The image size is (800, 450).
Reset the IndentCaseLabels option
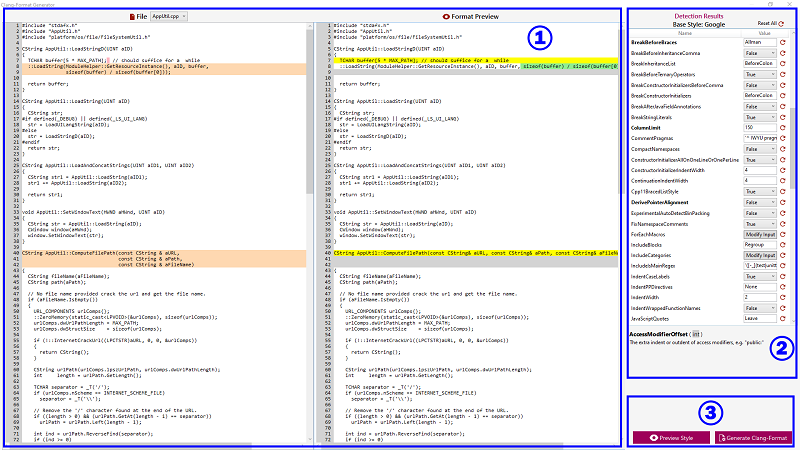click(782, 277)
